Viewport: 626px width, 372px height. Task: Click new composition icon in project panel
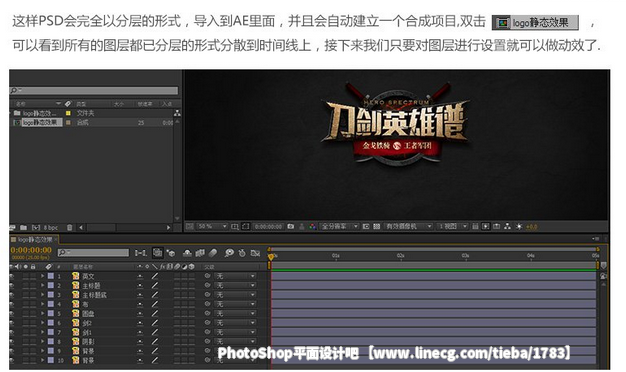pyautogui.click(x=36, y=228)
